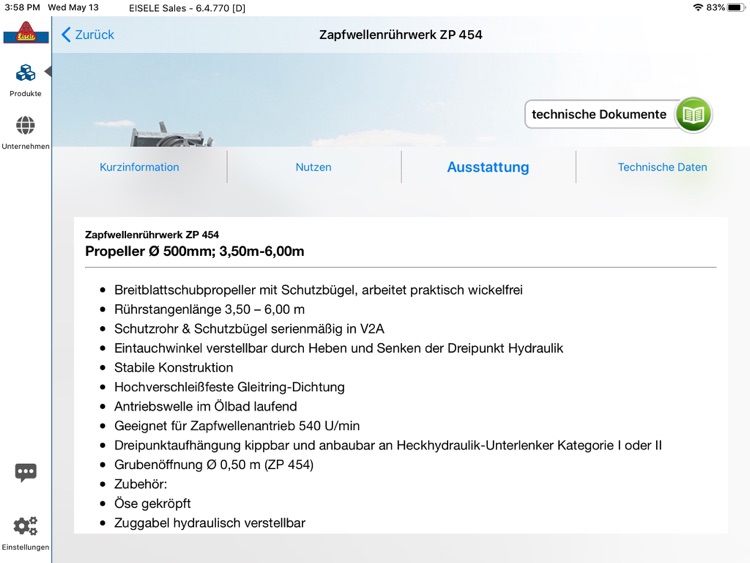The height and width of the screenshot is (563, 750).
Task: Click Schutzrohr & Schutzbügel serienmäßig in V2A
Action: click(x=249, y=329)
